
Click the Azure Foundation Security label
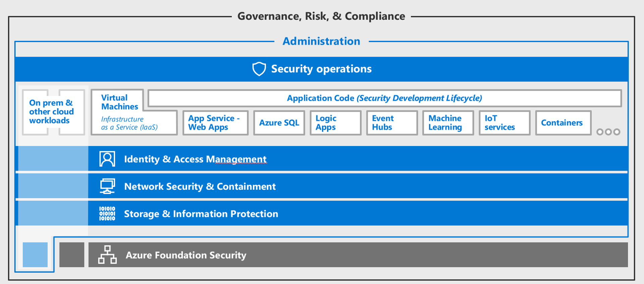[x=186, y=255]
